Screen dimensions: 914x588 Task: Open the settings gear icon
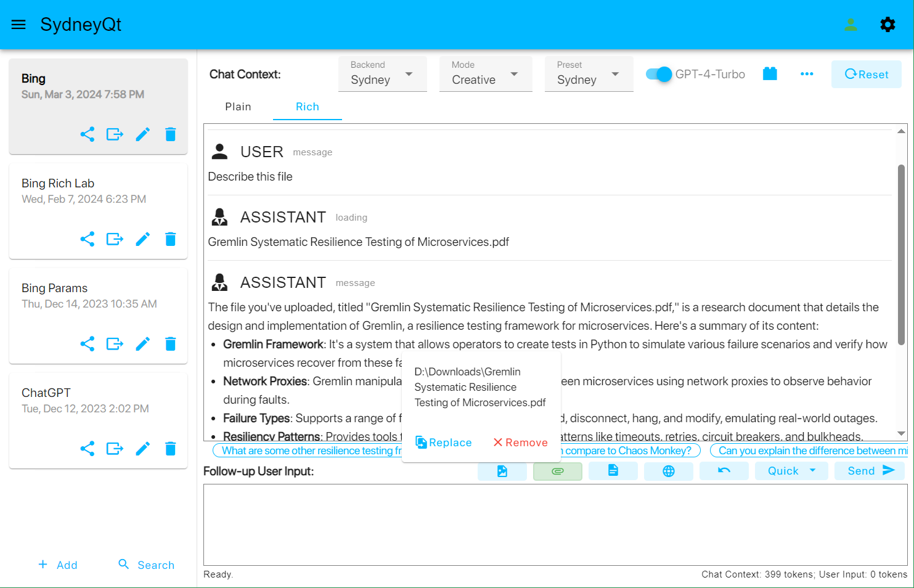[x=887, y=25]
